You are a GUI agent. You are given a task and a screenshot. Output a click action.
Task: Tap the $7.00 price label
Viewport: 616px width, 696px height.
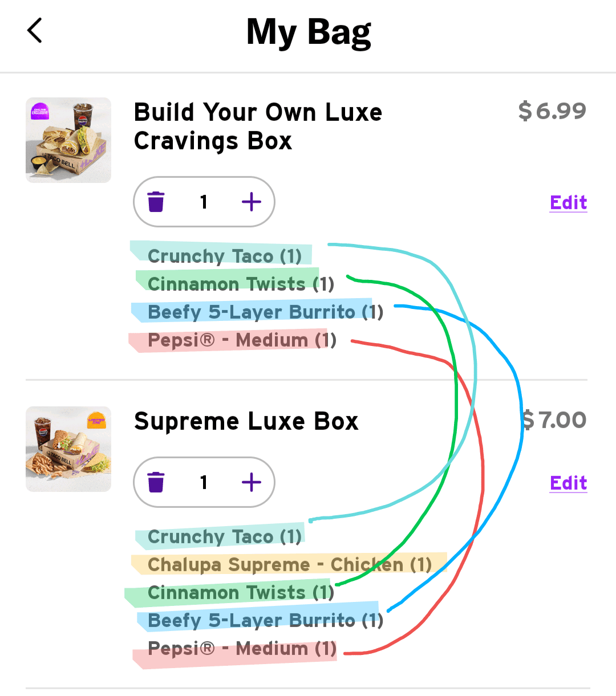coord(554,420)
